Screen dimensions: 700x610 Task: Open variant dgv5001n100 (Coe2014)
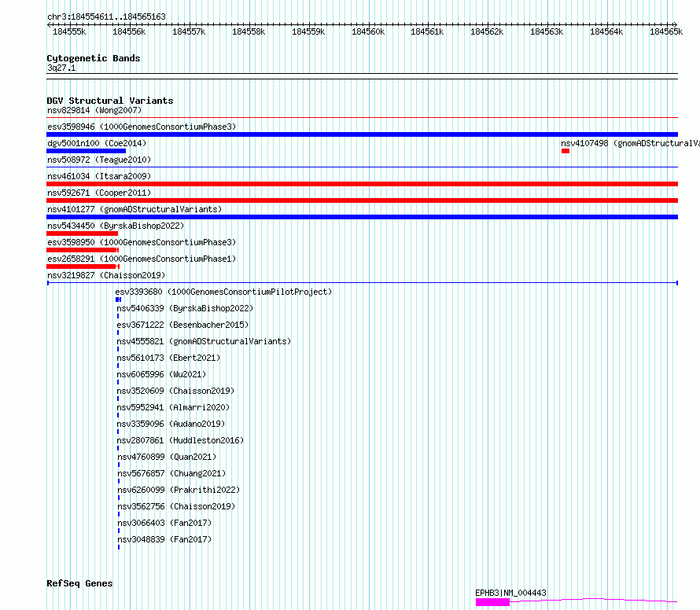point(97,143)
